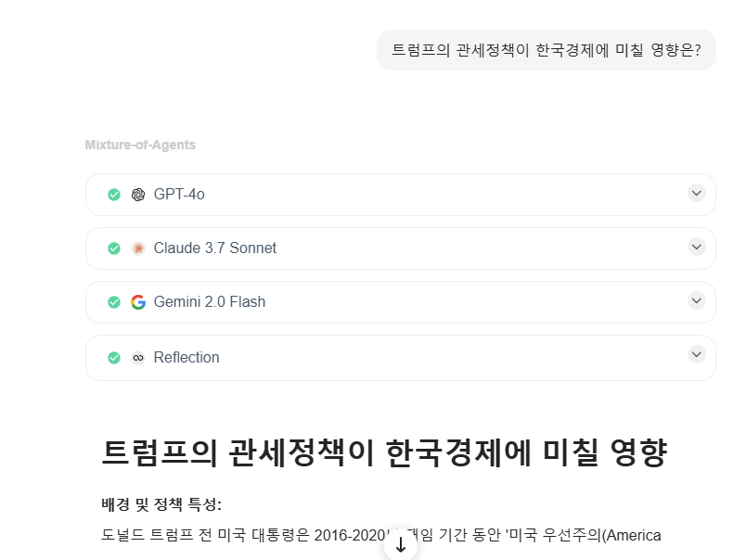The width and height of the screenshot is (746, 560).
Task: Click the green checkmark on Reflection row
Action: click(x=114, y=358)
